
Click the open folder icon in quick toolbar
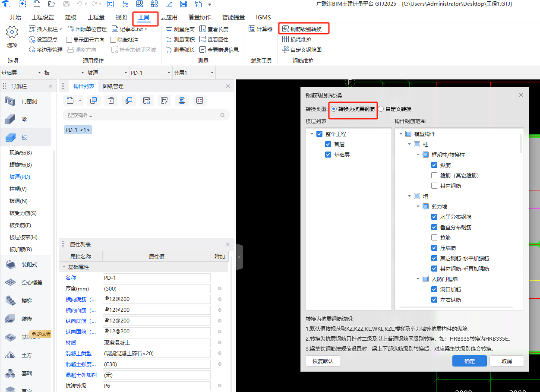coord(51,4)
